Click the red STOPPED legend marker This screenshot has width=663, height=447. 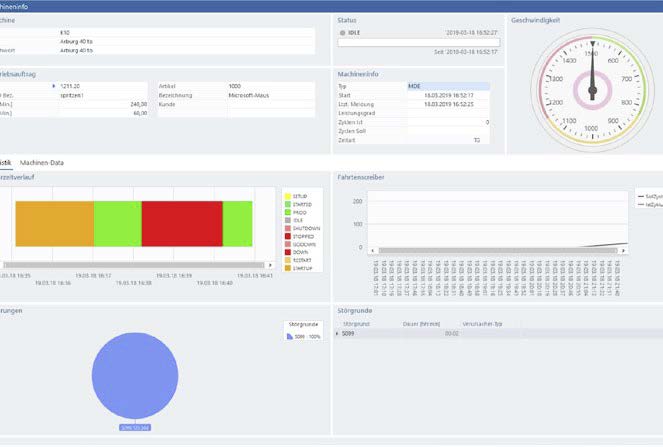point(286,236)
